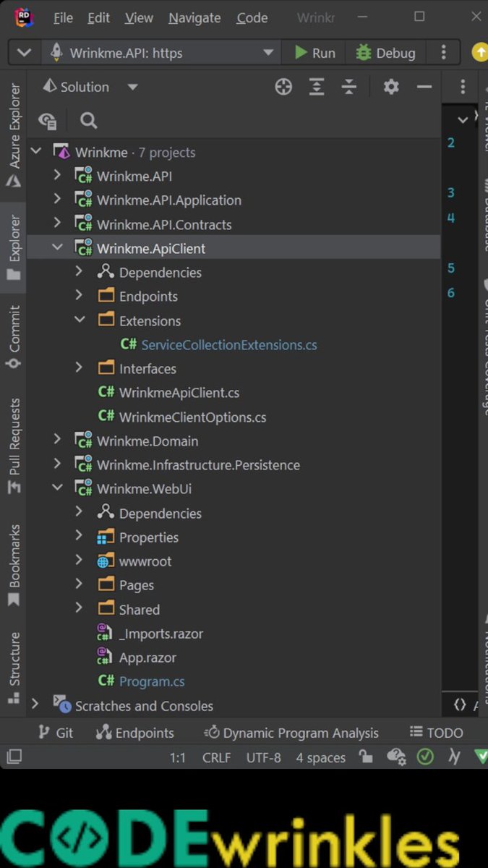The height and width of the screenshot is (868, 488).
Task: Click the CRLF line separator indicator
Action: [x=216, y=757]
